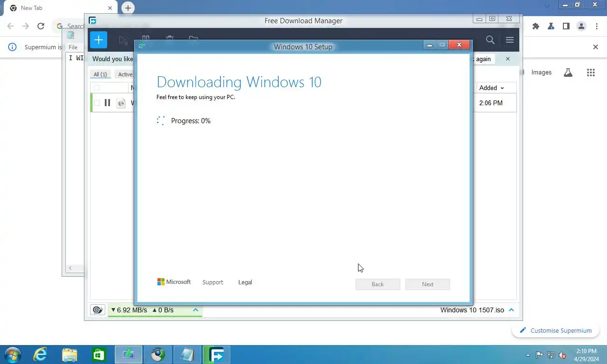Click the 2:06 PM added time cell

click(491, 103)
